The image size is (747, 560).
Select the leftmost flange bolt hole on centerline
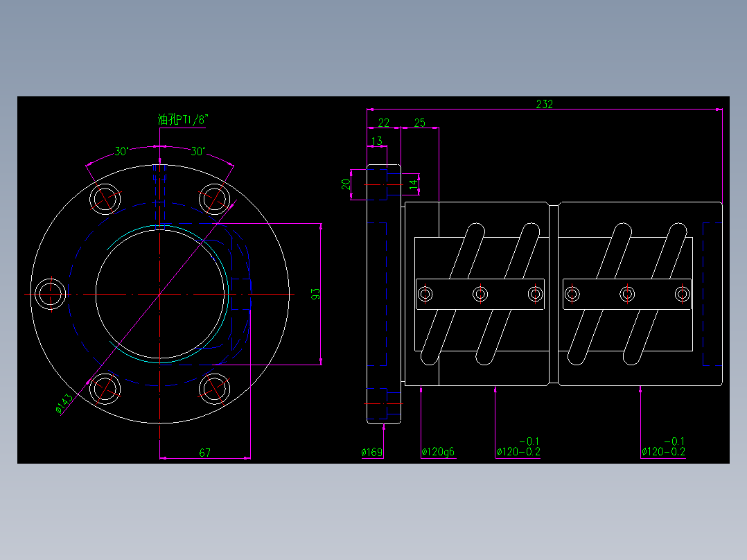tap(51, 294)
